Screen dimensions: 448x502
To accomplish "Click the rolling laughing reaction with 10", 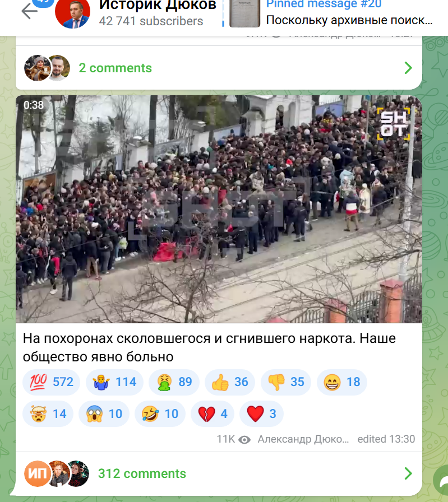I will pyautogui.click(x=160, y=413).
